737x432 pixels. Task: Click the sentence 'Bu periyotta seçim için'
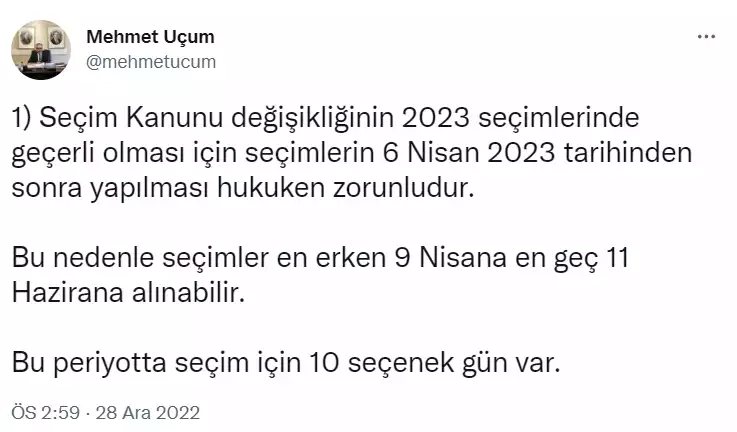coord(286,363)
